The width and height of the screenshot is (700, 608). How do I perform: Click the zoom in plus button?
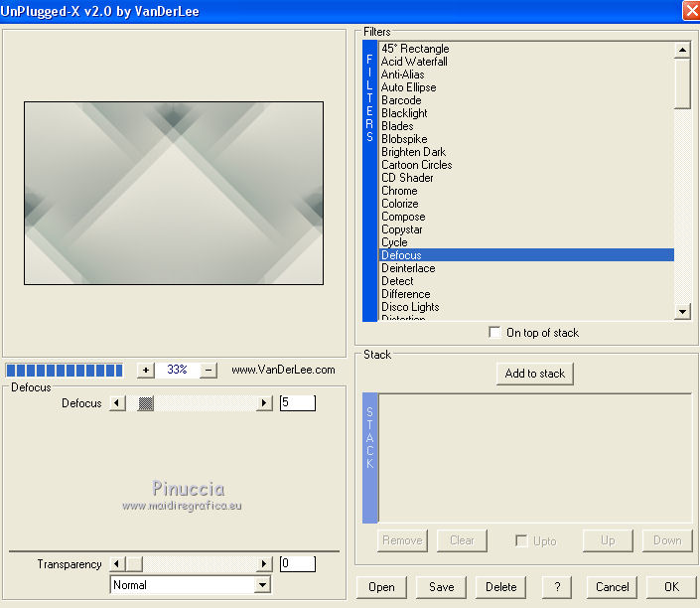click(146, 370)
